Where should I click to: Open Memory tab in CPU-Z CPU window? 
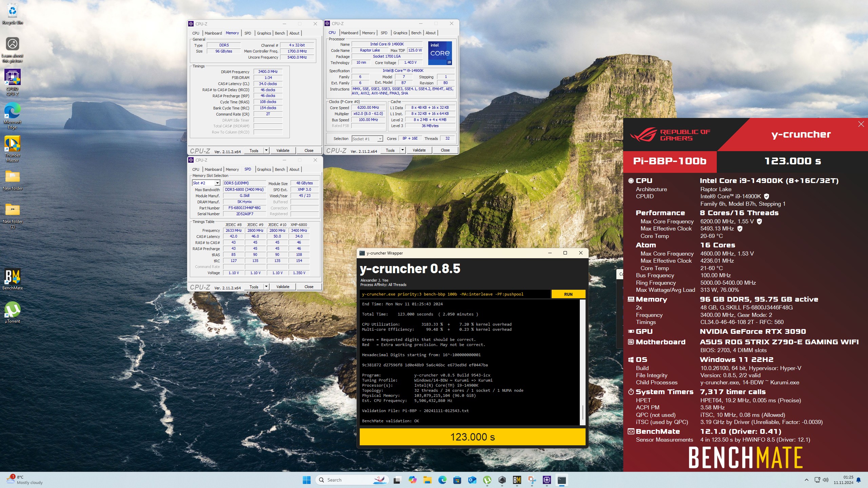coord(369,33)
